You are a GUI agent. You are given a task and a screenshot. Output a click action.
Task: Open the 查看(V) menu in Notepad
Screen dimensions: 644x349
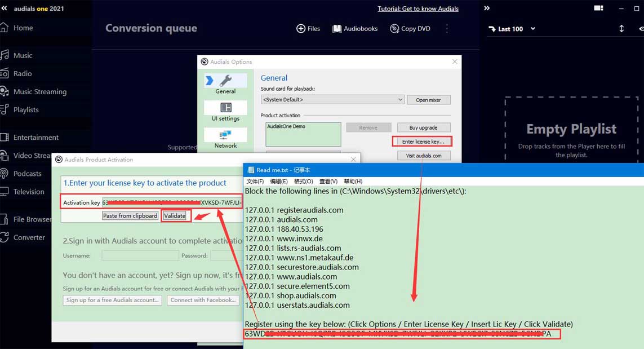328,182
